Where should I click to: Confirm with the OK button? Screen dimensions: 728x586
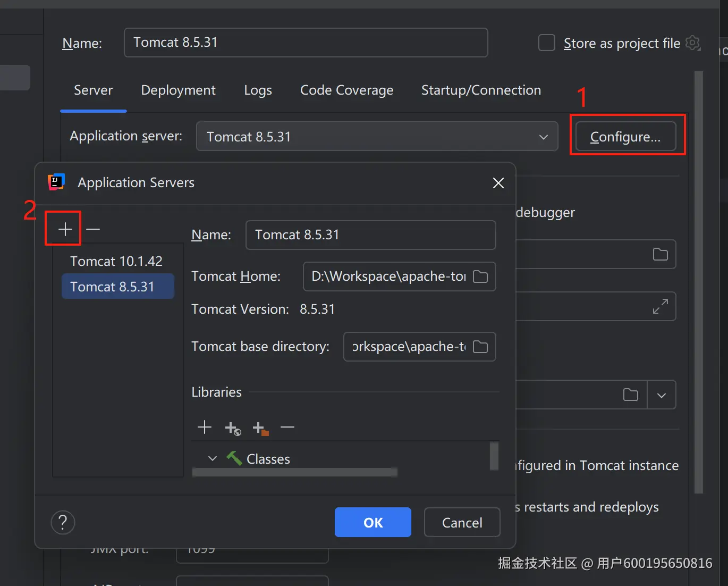pyautogui.click(x=373, y=522)
